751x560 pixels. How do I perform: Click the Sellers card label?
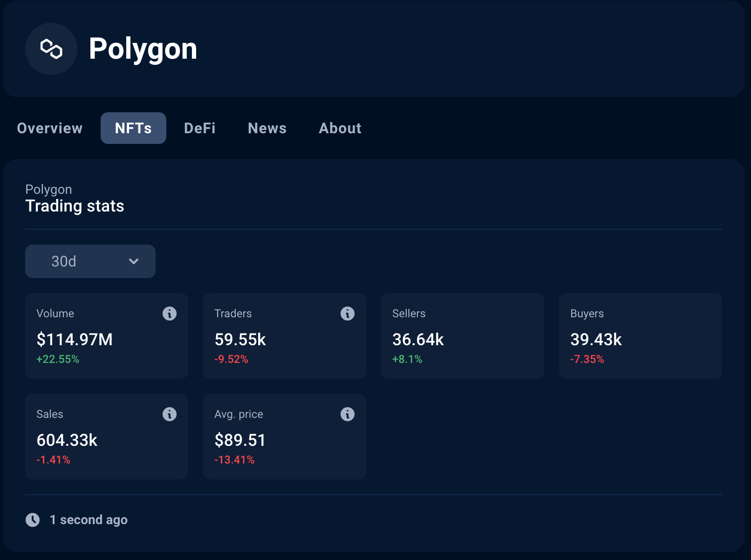click(x=409, y=314)
